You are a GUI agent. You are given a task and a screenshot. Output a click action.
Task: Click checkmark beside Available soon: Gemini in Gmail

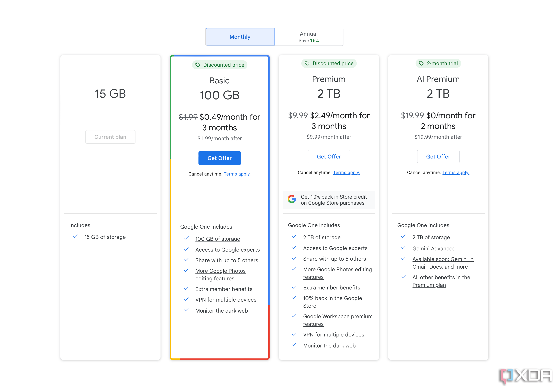pos(403,259)
